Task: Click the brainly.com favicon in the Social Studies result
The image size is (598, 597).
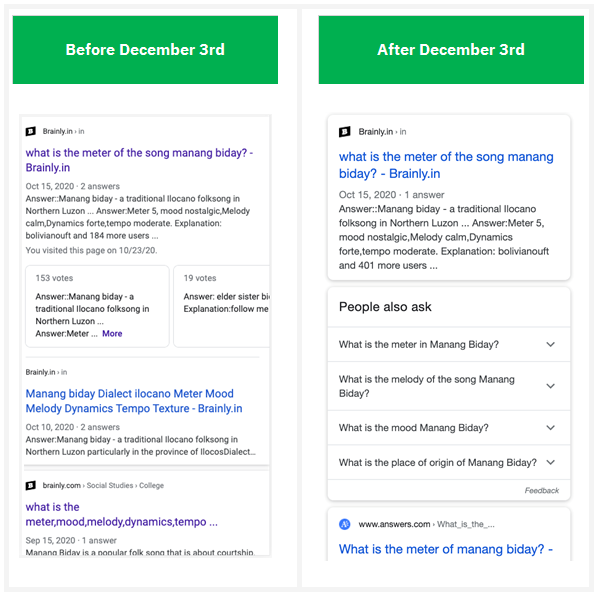Action: 31,485
